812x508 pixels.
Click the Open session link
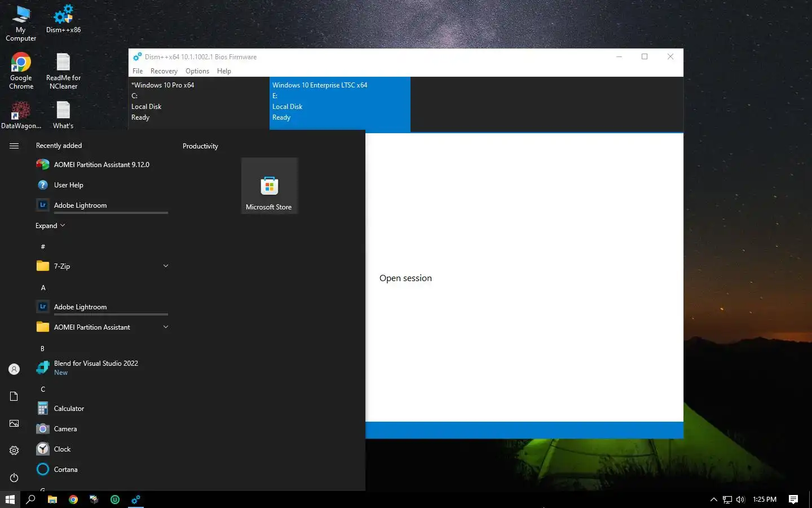point(405,278)
